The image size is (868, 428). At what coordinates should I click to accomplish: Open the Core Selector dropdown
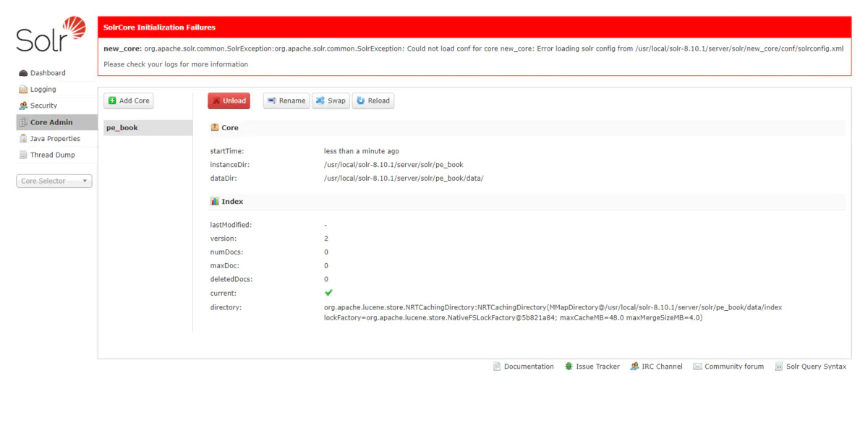[x=54, y=181]
